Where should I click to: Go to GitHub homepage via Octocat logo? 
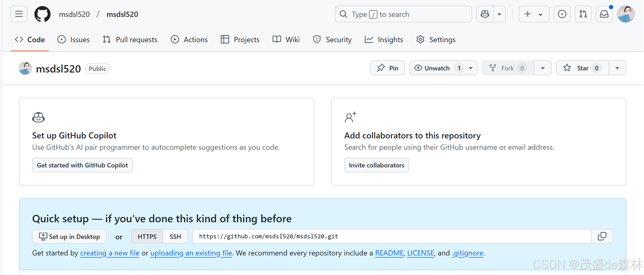tap(42, 14)
